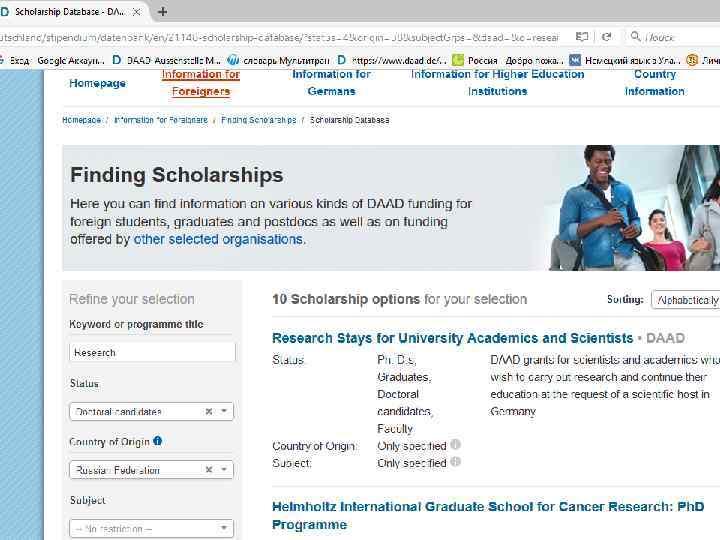Close the Scholarship Database tab
Viewport: 720px width, 540px height.
137,12
